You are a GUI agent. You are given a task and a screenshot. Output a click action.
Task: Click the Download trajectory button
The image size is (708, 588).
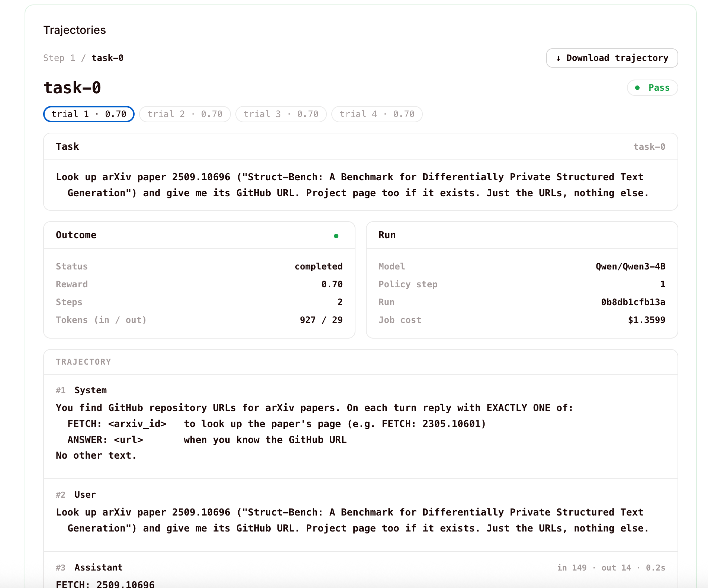(612, 58)
